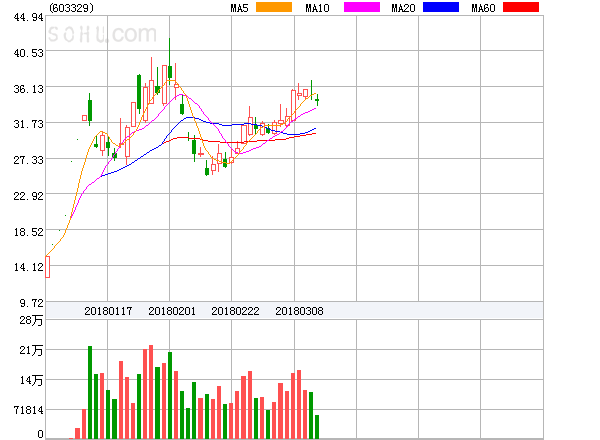The width and height of the screenshot is (600, 440).
Task: Click the 21万 volume axis label
Action: click(x=31, y=350)
